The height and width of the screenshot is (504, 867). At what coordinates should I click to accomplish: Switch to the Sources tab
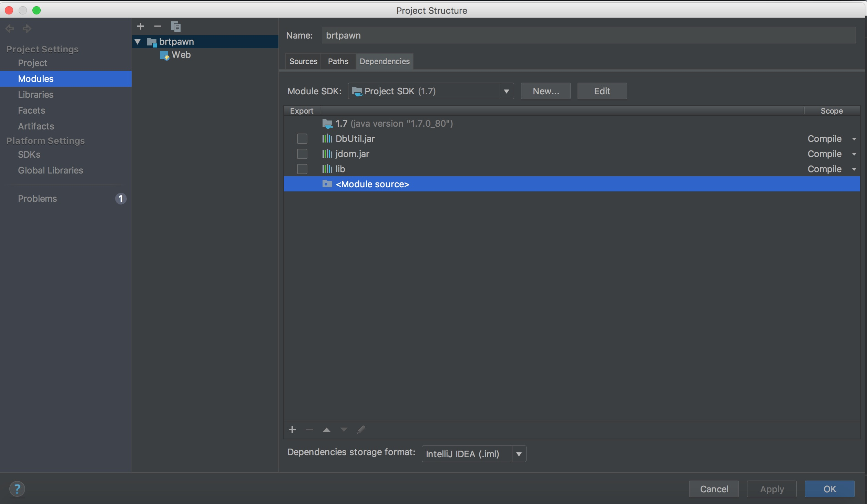point(303,61)
